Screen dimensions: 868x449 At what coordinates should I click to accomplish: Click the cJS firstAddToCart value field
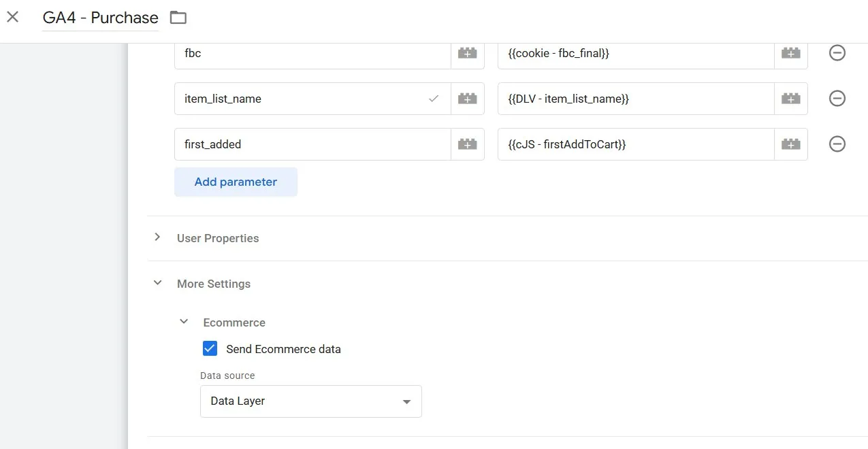(635, 144)
